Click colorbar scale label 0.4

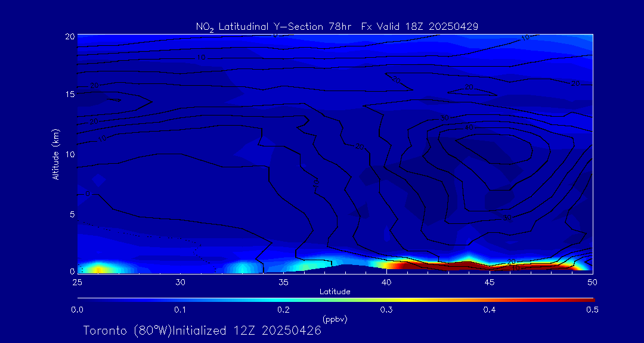[x=490, y=310]
